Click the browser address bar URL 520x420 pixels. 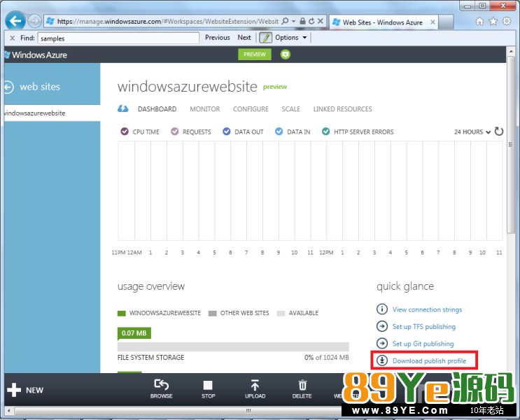(167, 22)
